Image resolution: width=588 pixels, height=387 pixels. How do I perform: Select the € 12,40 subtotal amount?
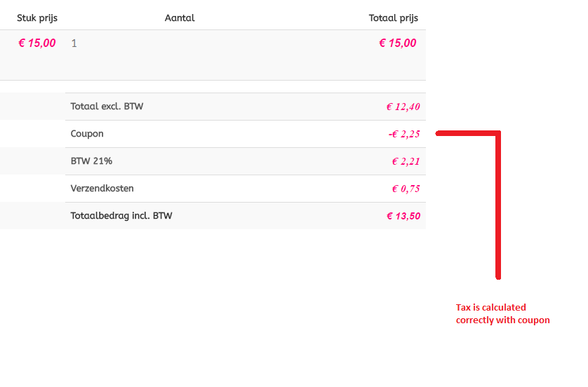pyautogui.click(x=403, y=107)
